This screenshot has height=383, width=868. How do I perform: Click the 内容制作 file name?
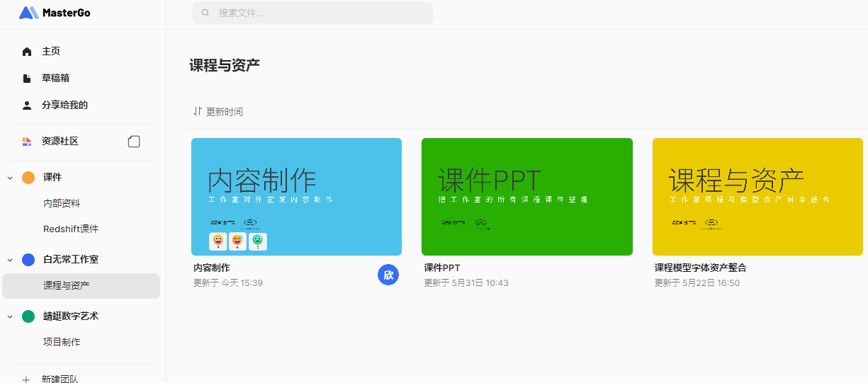click(x=212, y=268)
